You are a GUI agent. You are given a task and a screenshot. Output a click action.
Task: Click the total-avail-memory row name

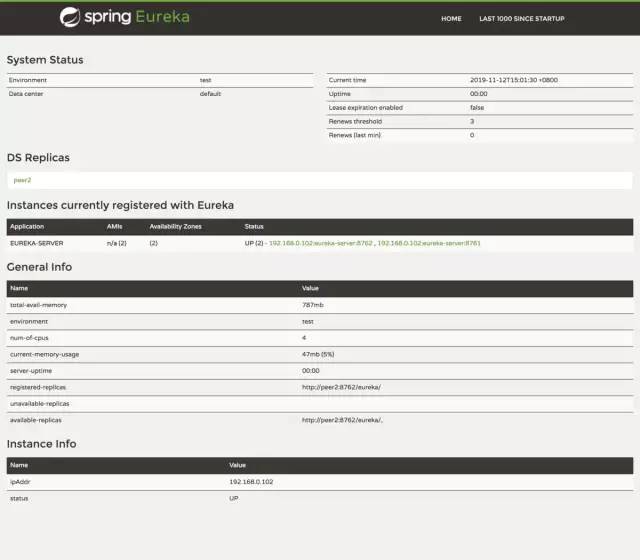(x=38, y=305)
